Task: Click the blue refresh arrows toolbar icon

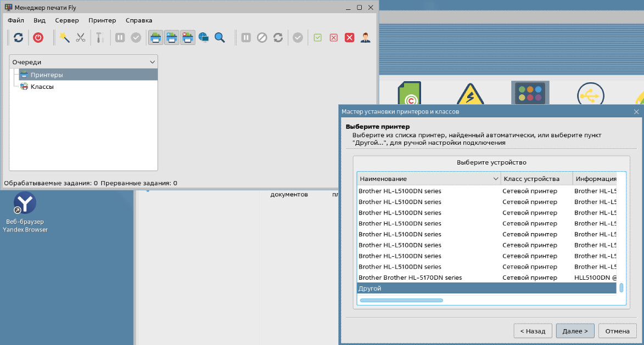Action: [18, 37]
